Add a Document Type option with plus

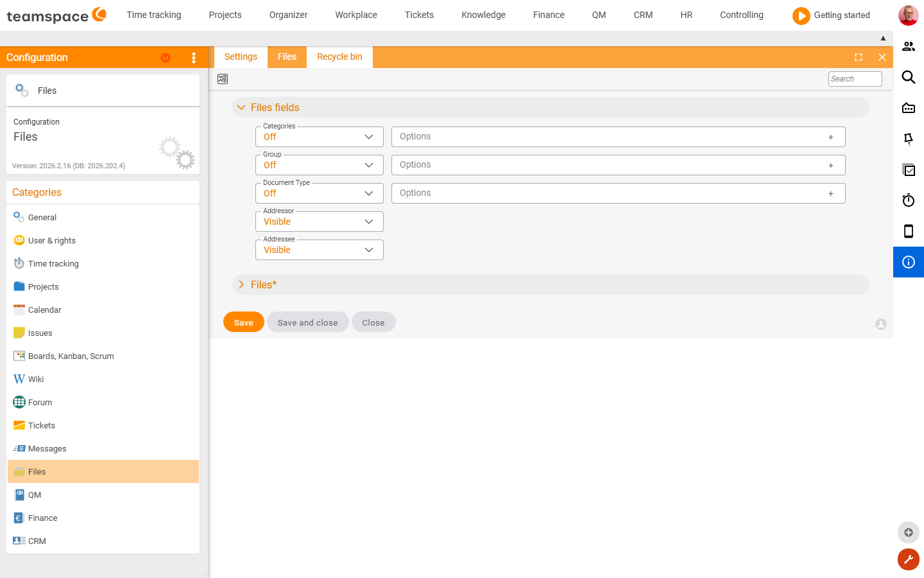click(831, 193)
